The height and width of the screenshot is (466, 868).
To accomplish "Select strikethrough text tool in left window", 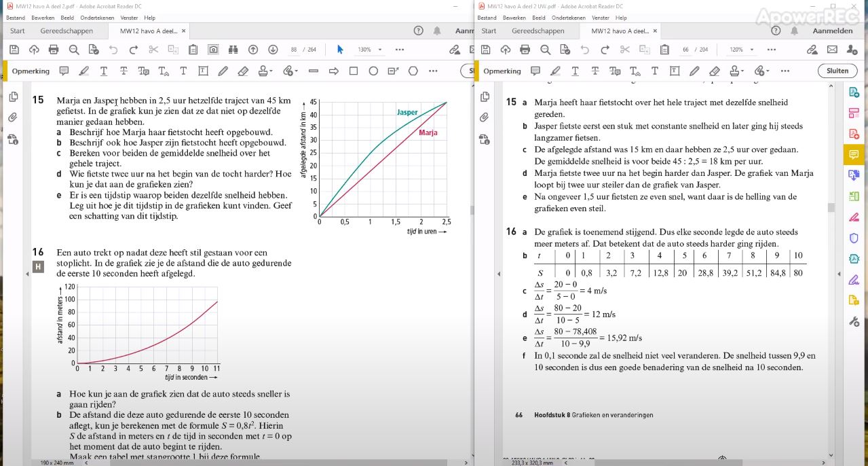I will tap(124, 71).
